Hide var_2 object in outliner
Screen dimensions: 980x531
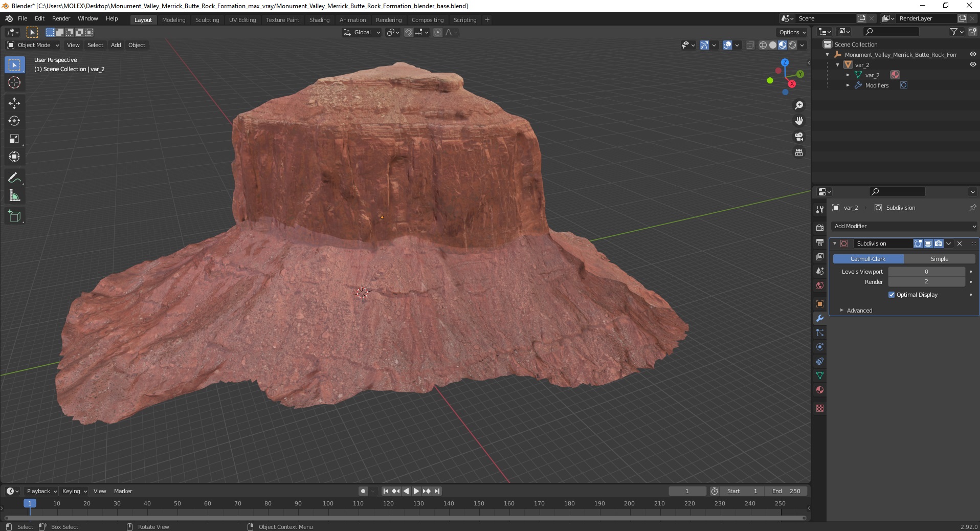click(x=973, y=64)
